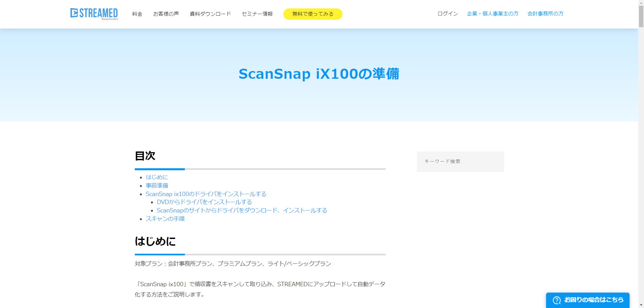This screenshot has width=644, height=308.
Task: Click the 目次 heading
Action: [145, 156]
